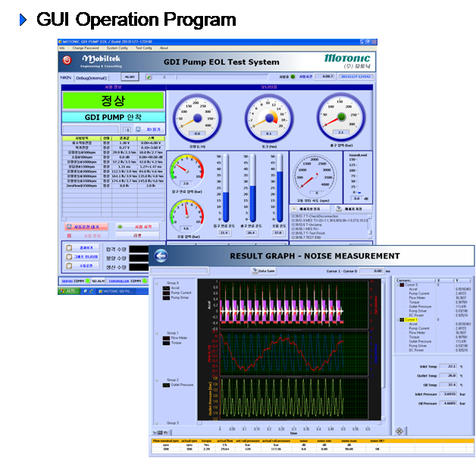Click the SERVO COMM green status LED
Viewport: 476px width, 458px height.
click(88, 281)
